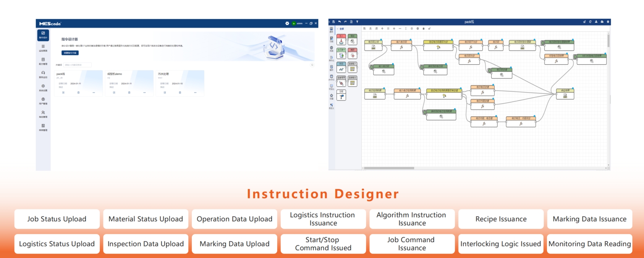
Task: Switch to the plc协议 palette tab
Action: click(x=331, y=77)
